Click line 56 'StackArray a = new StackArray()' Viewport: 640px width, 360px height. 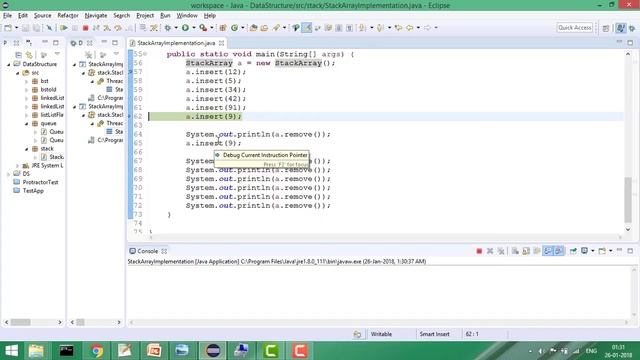pos(260,63)
